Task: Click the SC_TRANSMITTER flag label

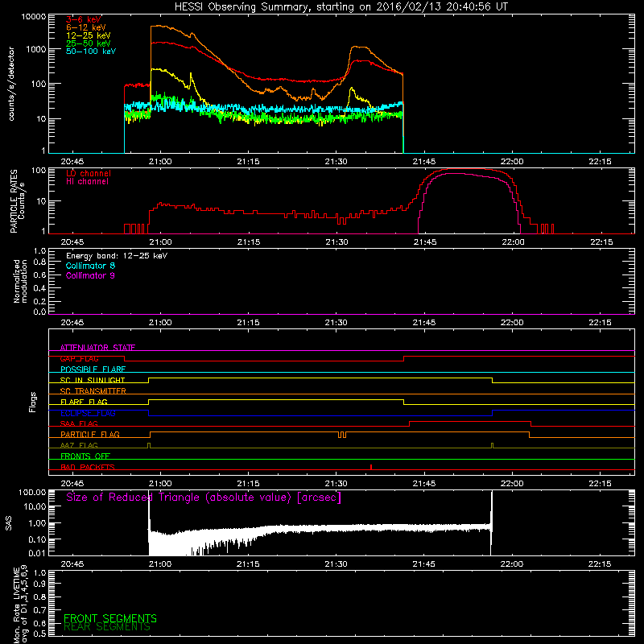Action: (93, 391)
